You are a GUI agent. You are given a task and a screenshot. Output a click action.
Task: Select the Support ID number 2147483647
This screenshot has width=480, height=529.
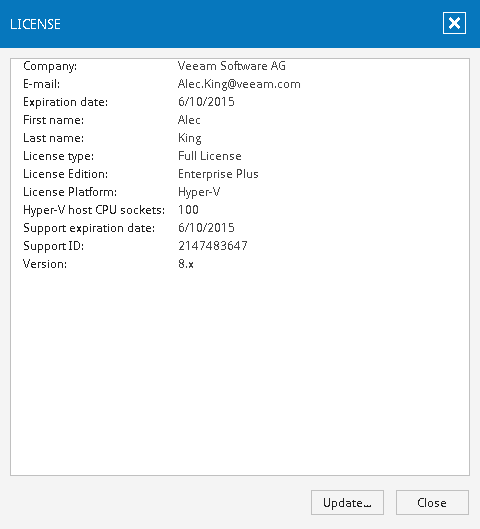click(x=213, y=246)
